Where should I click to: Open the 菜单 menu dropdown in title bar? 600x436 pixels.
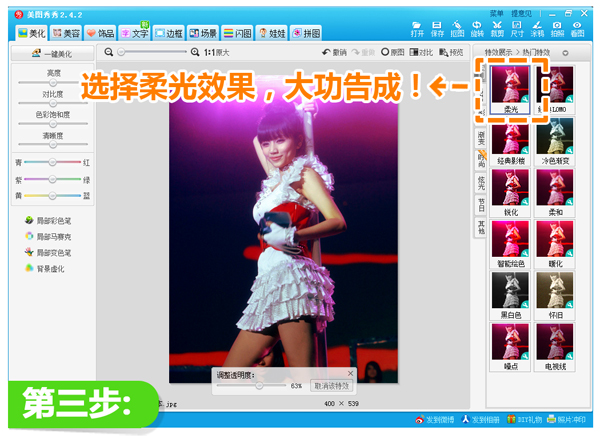point(497,13)
